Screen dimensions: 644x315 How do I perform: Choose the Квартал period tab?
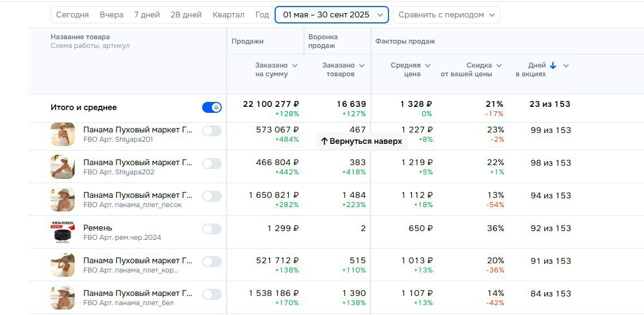(228, 15)
